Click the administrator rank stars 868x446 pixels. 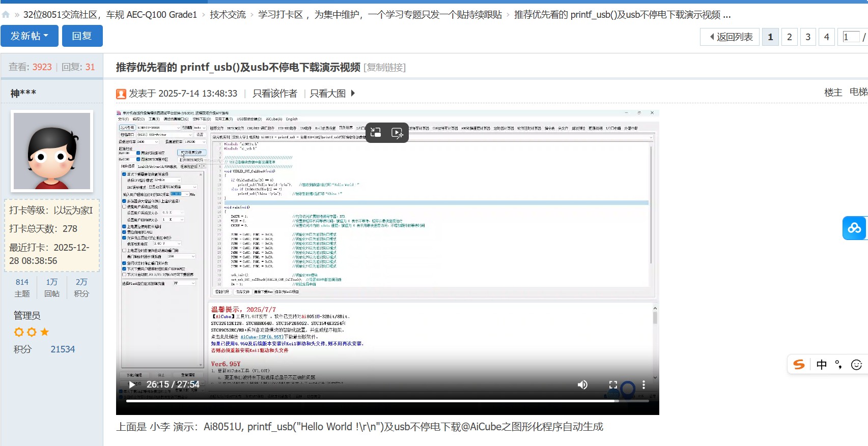[x=32, y=332]
